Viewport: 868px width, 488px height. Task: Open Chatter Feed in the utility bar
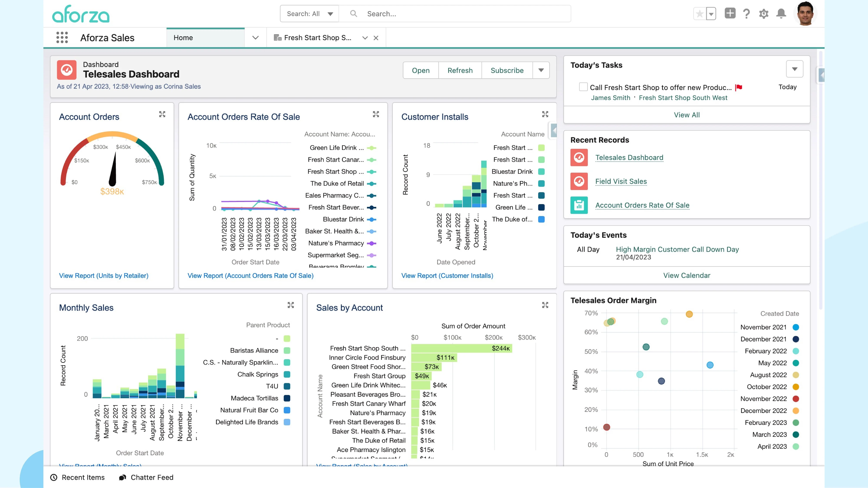(x=146, y=477)
